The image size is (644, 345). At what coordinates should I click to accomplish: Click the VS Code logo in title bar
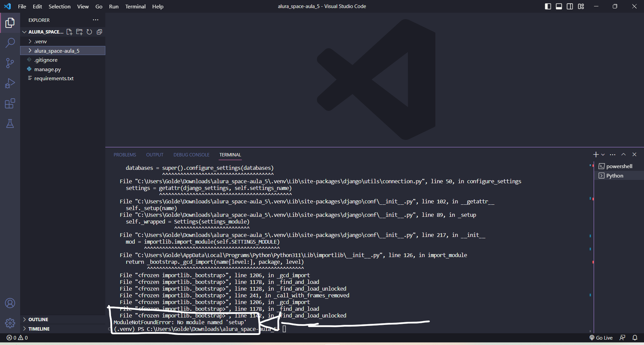(7, 6)
